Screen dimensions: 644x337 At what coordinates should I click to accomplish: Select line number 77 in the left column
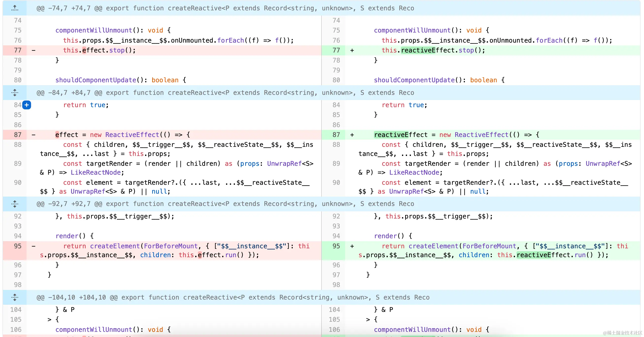pyautogui.click(x=18, y=50)
